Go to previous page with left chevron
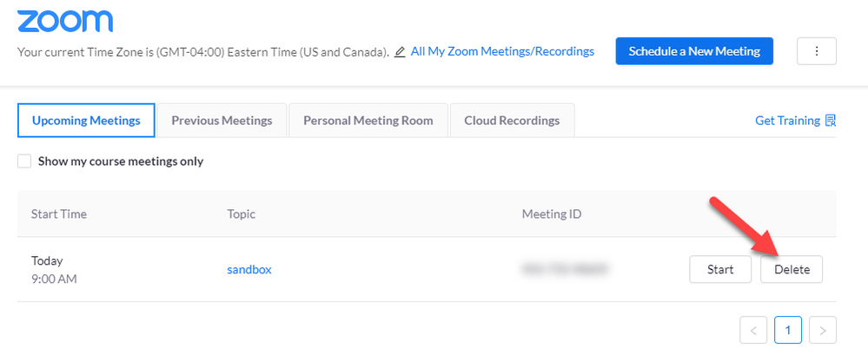This screenshot has width=868, height=355. (754, 330)
